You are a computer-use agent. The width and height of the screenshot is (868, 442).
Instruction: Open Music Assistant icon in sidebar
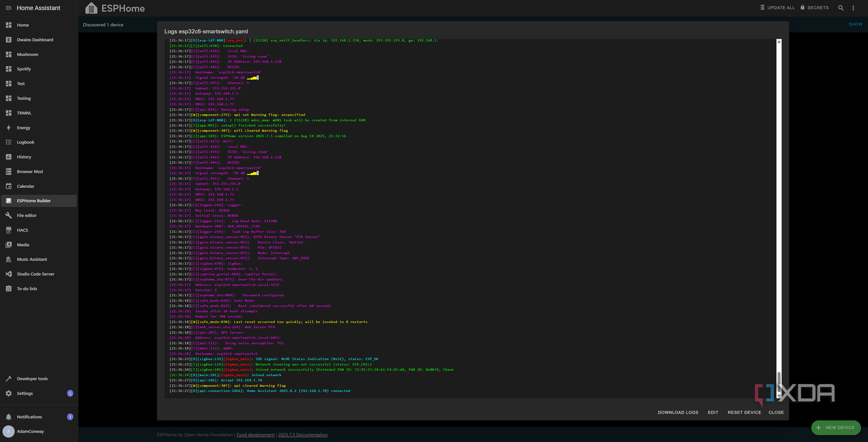pos(8,259)
